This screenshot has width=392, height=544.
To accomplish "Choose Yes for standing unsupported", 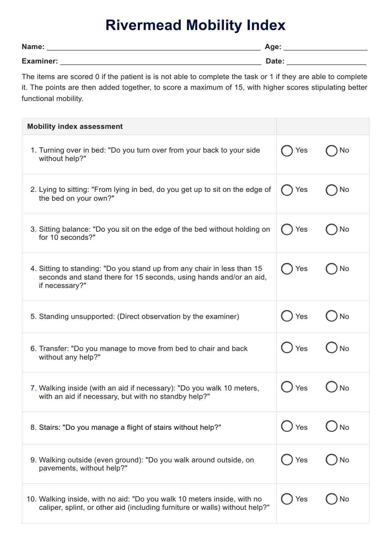I will point(287,316).
